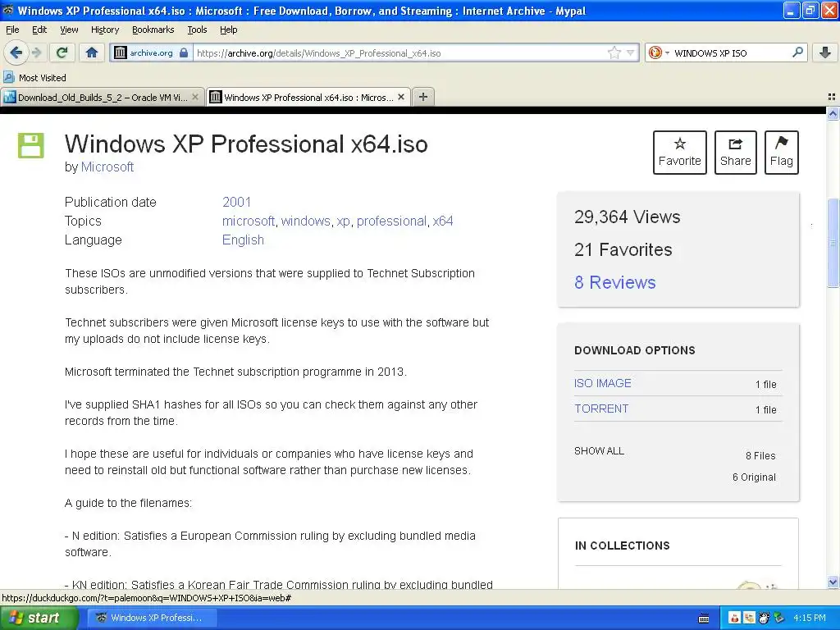The height and width of the screenshot is (630, 840).
Task: Click the Share button
Action: (735, 153)
